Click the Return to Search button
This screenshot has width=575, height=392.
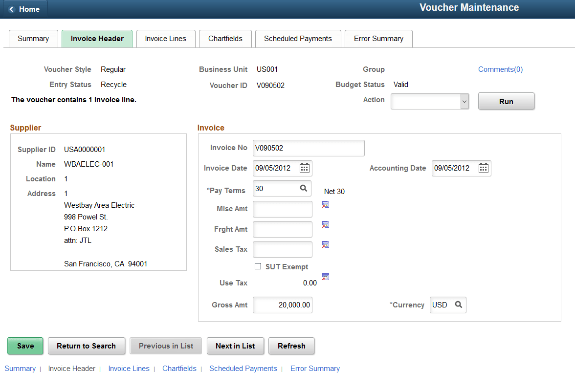87,346
